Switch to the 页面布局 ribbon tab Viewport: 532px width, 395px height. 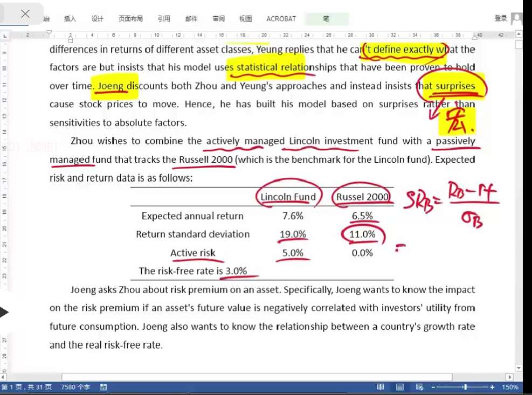[x=131, y=19]
